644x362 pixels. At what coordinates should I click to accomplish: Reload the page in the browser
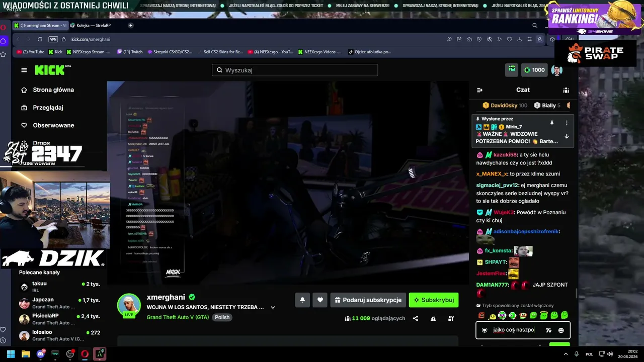tap(40, 39)
